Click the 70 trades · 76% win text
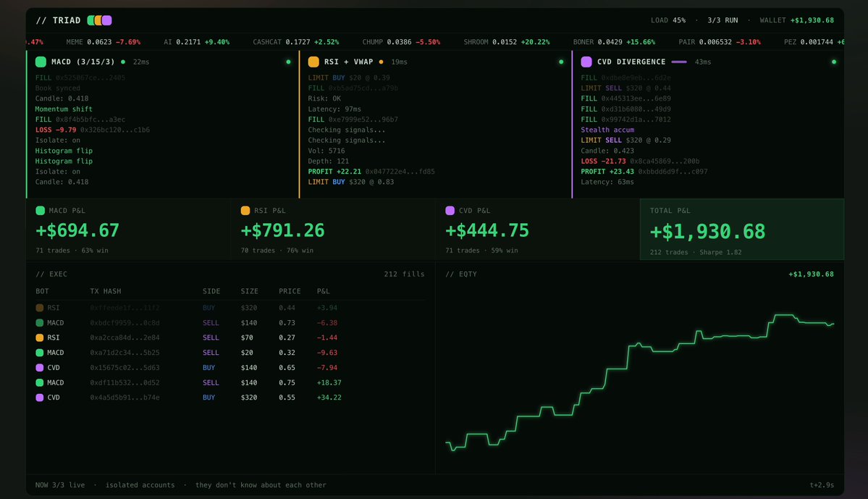This screenshot has width=868, height=499. coord(277,251)
